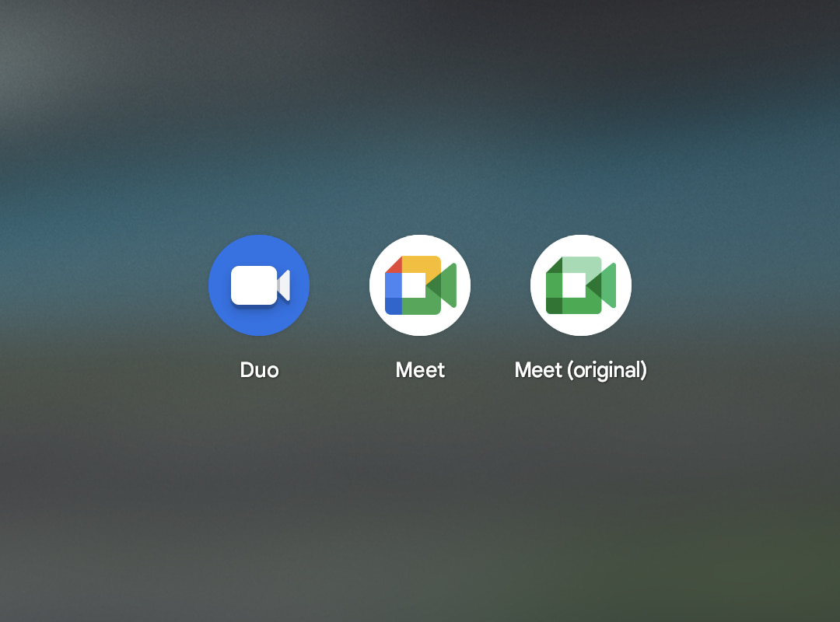Click the white square center of Meet logo
Viewport: 840px width, 622px height.
[414, 285]
